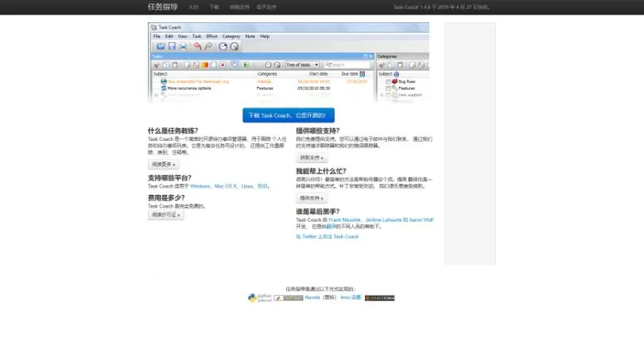Image resolution: width=644 pixels, height=358 pixels.
Task: Open the Edit menu
Action: [x=169, y=36]
